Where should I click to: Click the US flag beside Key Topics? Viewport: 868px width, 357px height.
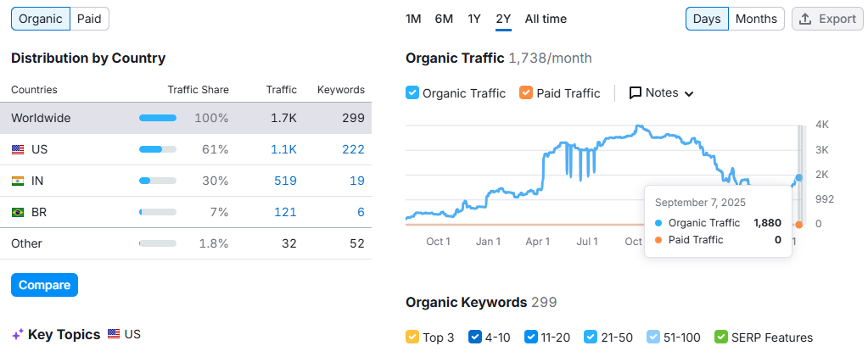click(114, 335)
